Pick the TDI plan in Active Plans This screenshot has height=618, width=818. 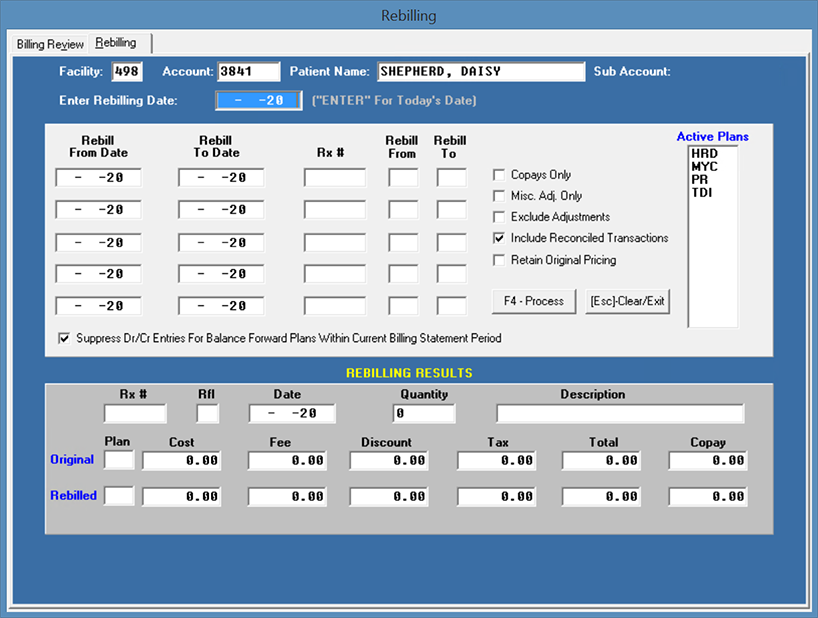701,191
